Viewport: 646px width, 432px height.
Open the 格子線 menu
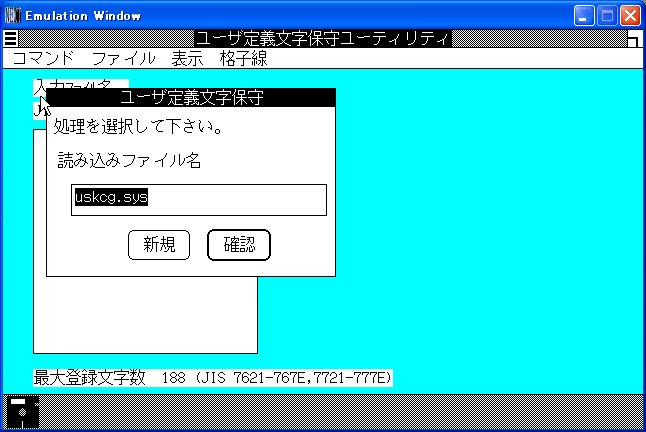[243, 59]
